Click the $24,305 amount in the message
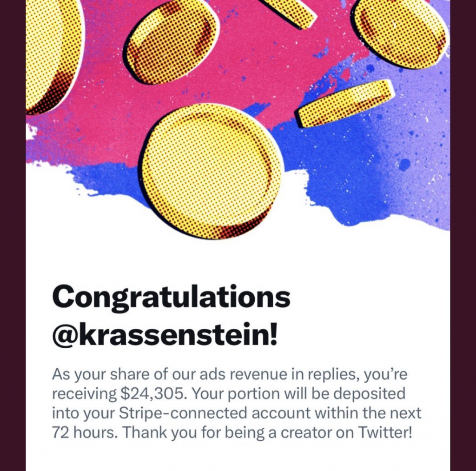Viewport: 476px width, 471px height. (152, 394)
